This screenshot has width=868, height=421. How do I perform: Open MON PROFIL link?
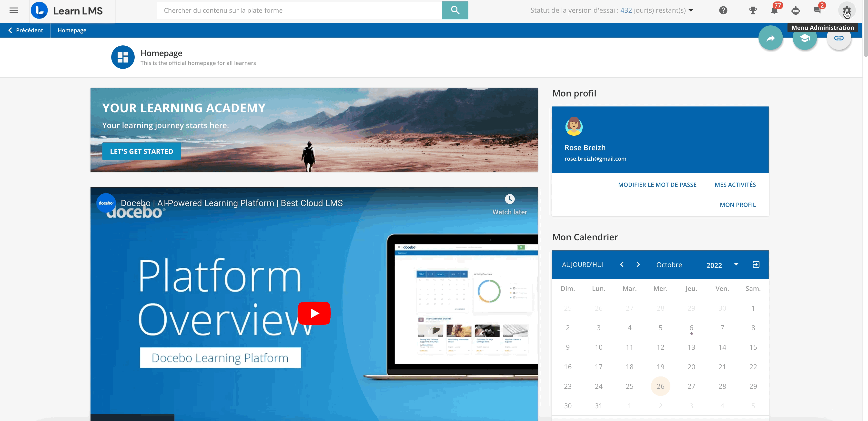point(737,205)
